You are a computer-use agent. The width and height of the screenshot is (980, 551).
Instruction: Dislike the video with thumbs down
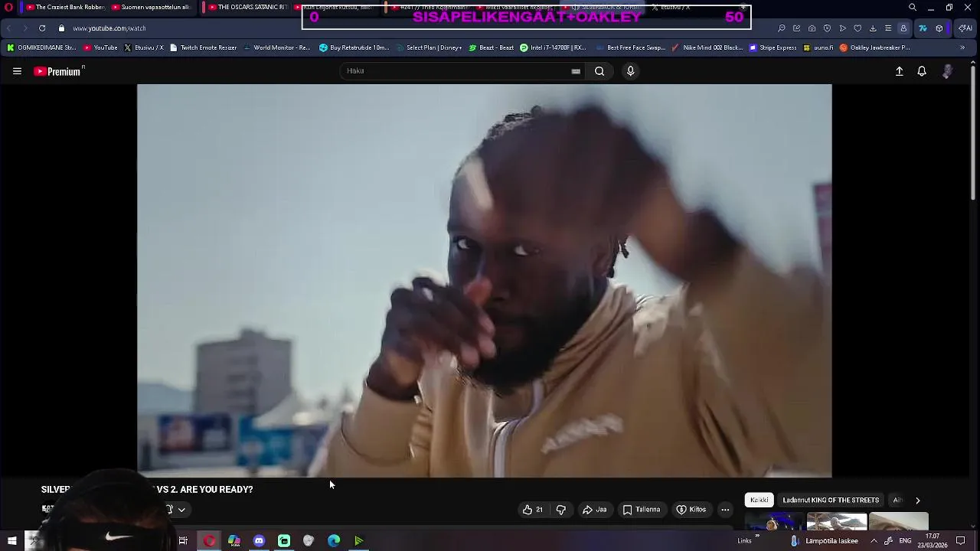click(x=561, y=510)
